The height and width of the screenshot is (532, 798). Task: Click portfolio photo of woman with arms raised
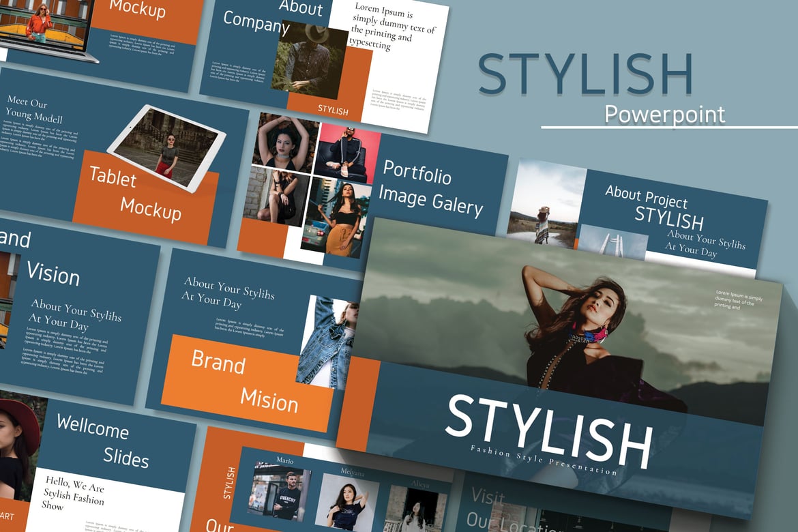click(285, 143)
